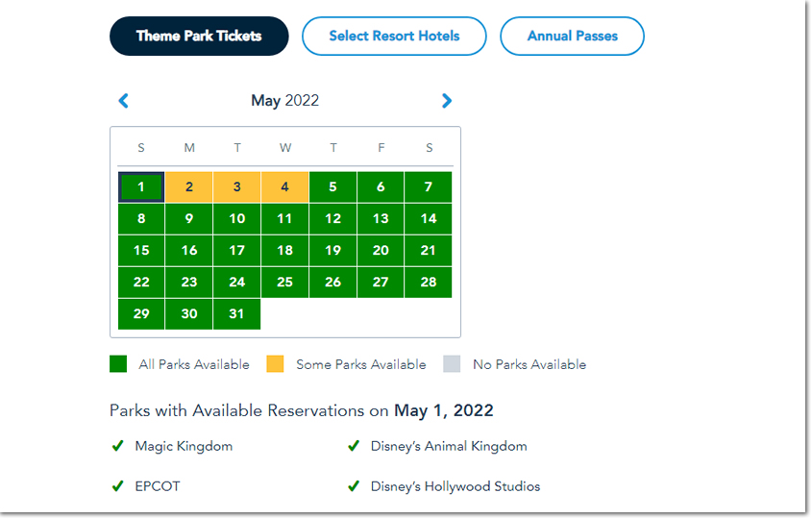Advance to next month with right chevron
The width and height of the screenshot is (812, 519).
point(447,101)
